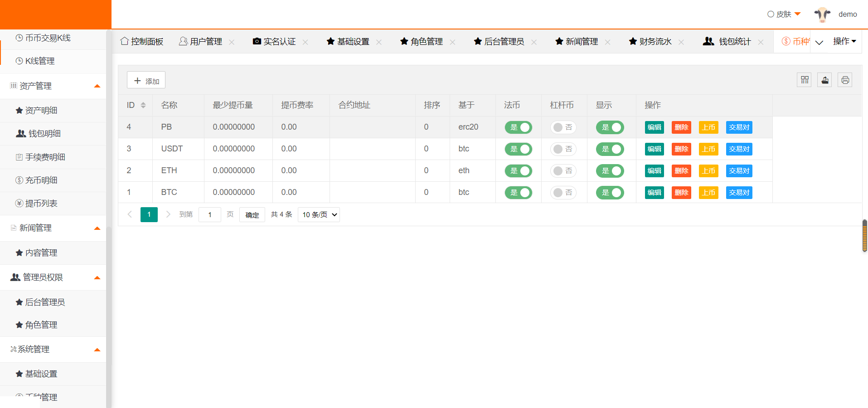868x408 pixels.
Task: Click the column filter grid icon
Action: click(x=805, y=80)
